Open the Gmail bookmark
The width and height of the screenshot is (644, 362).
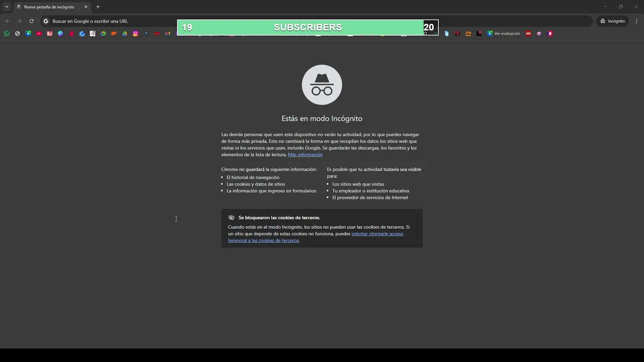point(168,34)
